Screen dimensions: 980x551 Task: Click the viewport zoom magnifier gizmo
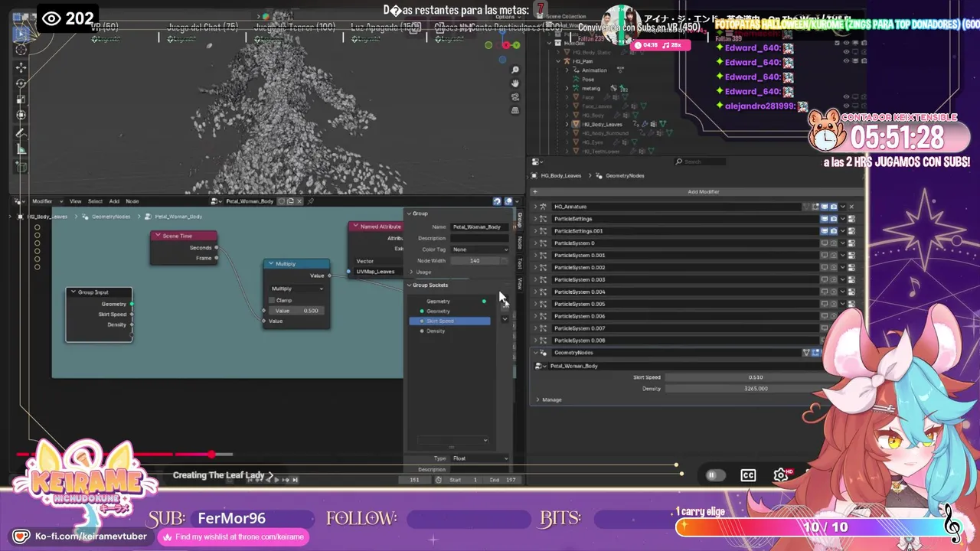(515, 70)
